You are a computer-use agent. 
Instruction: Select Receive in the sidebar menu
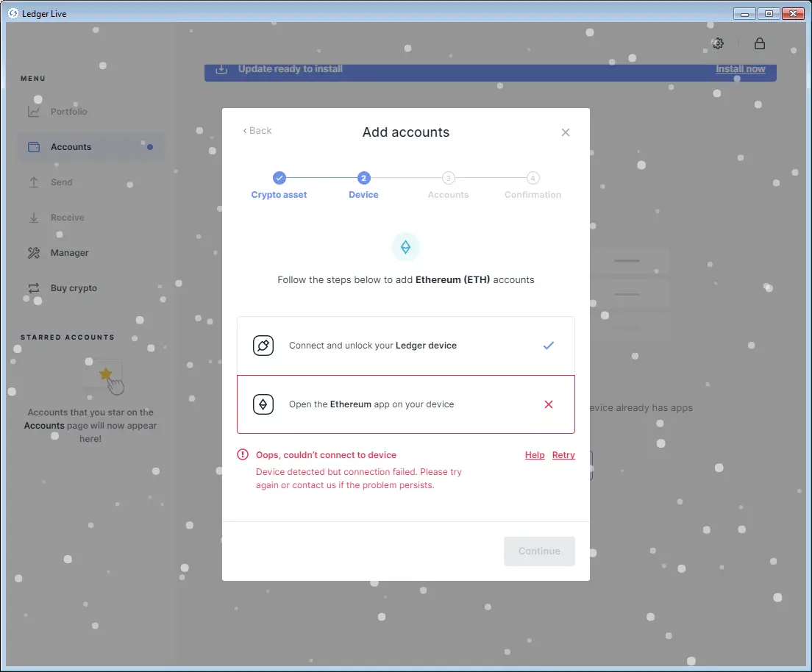coord(91,218)
